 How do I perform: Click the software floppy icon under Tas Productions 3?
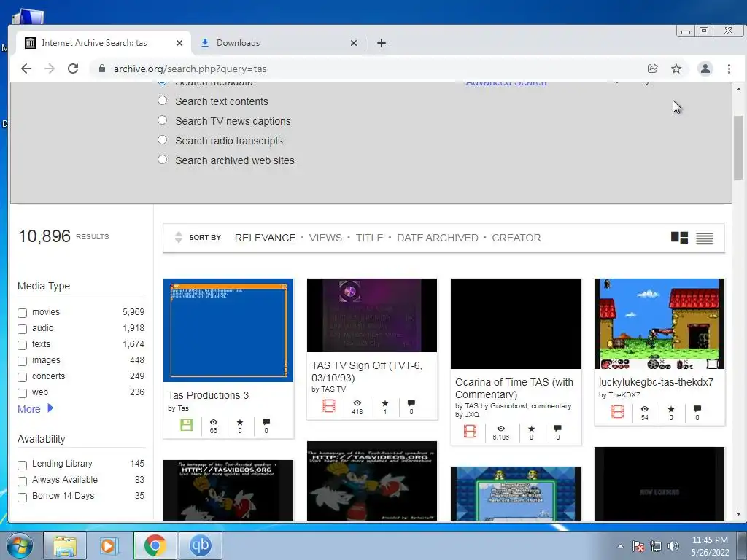pos(187,425)
